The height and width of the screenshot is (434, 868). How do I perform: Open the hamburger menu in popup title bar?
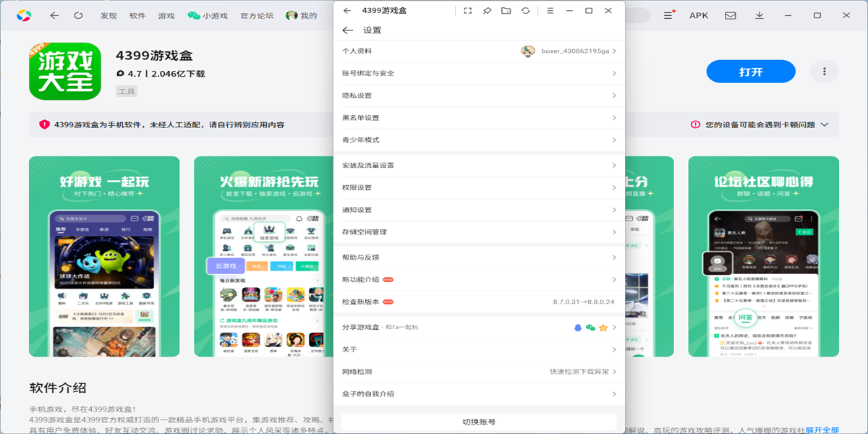point(550,11)
